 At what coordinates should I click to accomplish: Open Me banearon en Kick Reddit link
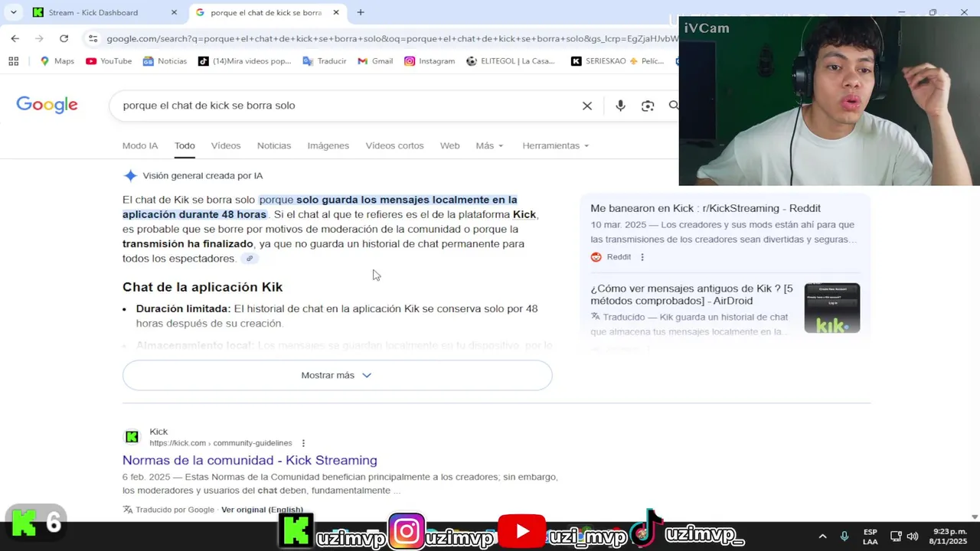point(705,208)
